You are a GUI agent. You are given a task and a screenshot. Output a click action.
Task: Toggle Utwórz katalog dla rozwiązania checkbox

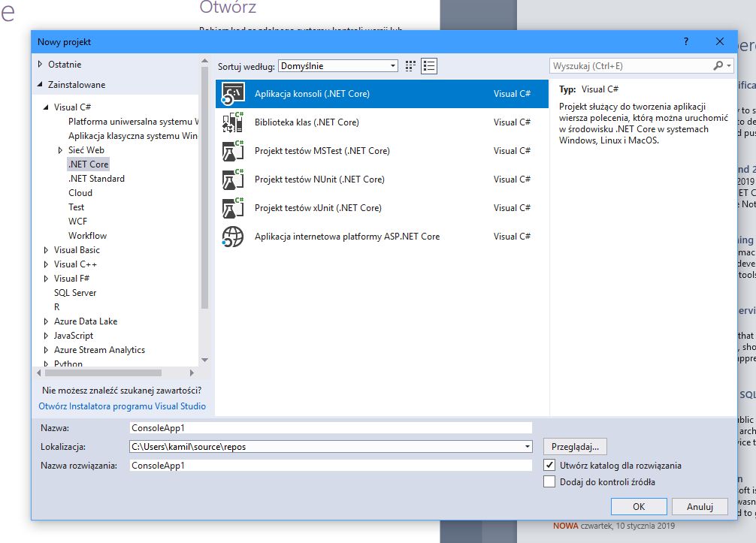pos(549,465)
